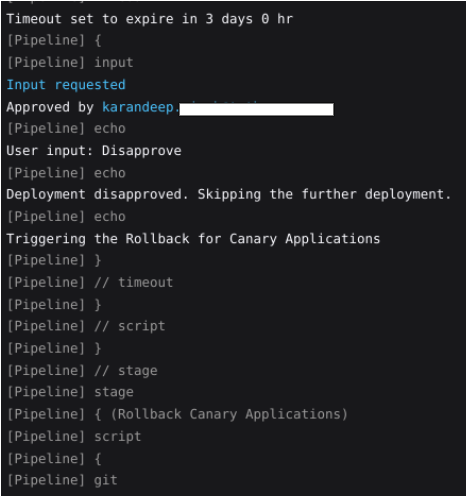Viewport: 466px width, 497px height.
Task: Click the "[Pipeline] stage" line
Action: [x=70, y=392]
